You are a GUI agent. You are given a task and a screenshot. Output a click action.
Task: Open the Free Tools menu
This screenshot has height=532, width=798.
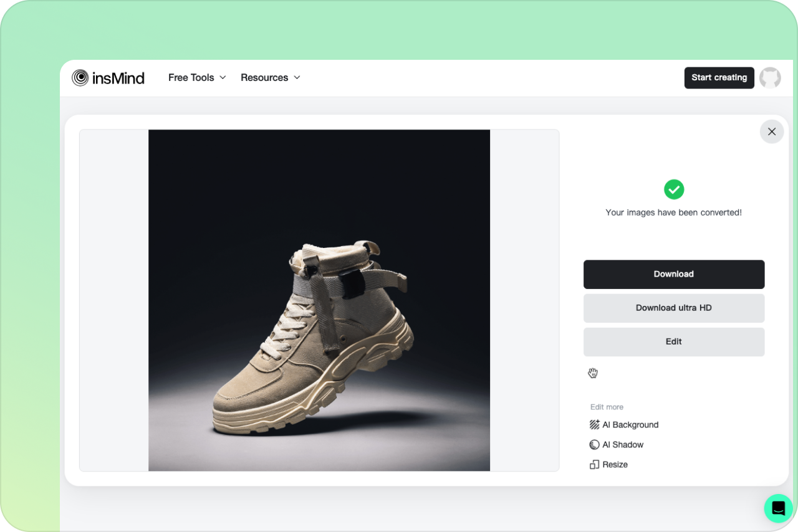pos(197,78)
